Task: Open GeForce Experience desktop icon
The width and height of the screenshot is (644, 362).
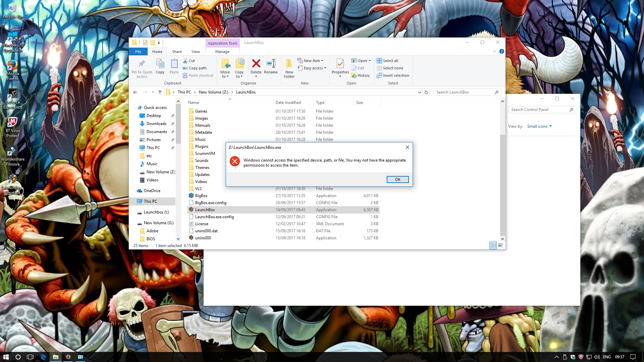Action: (x=12, y=98)
